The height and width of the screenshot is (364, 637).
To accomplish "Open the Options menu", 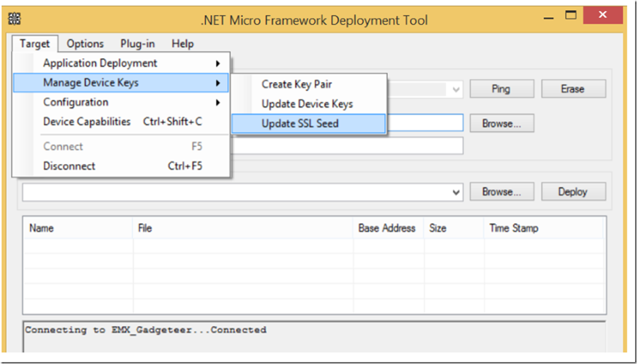I will pos(85,44).
